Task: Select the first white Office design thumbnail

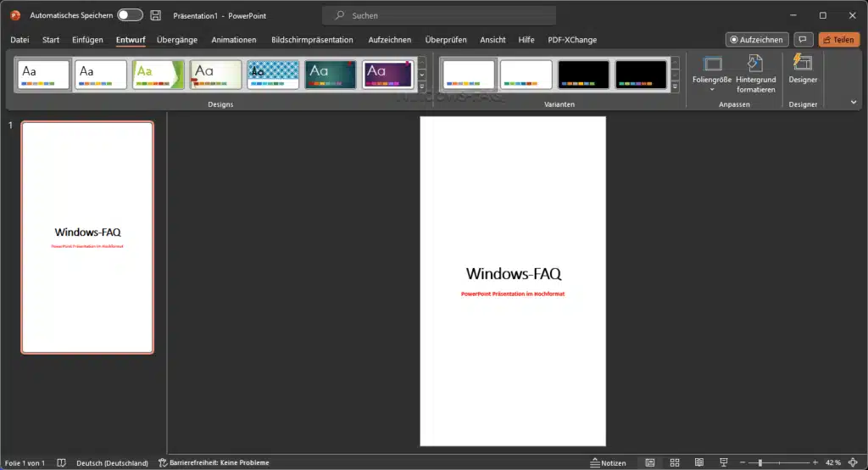Action: tap(43, 75)
